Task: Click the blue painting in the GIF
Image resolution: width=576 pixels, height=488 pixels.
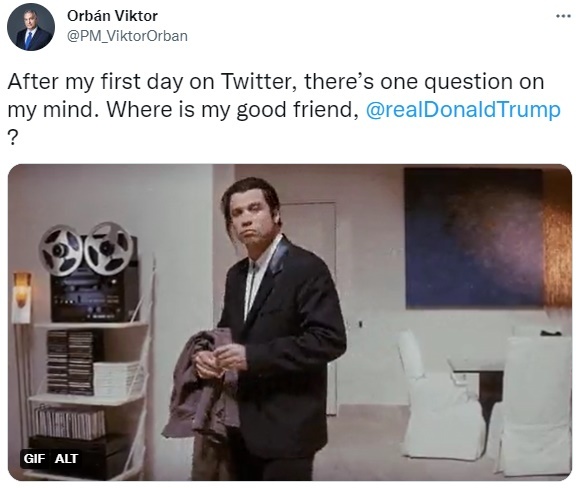Action: coord(474,238)
